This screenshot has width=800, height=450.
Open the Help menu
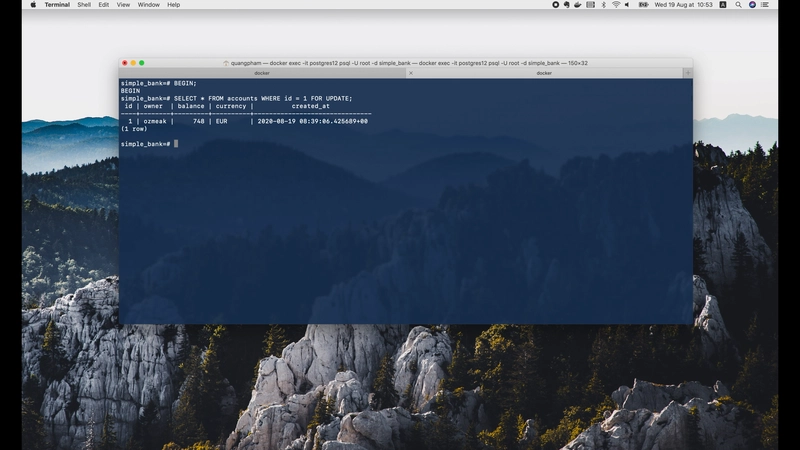173,5
